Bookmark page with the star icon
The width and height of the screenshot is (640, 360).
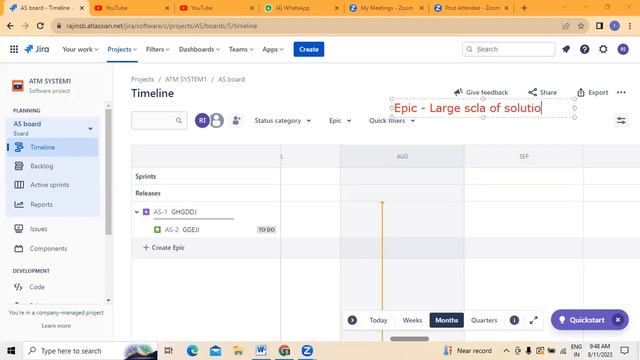click(581, 26)
